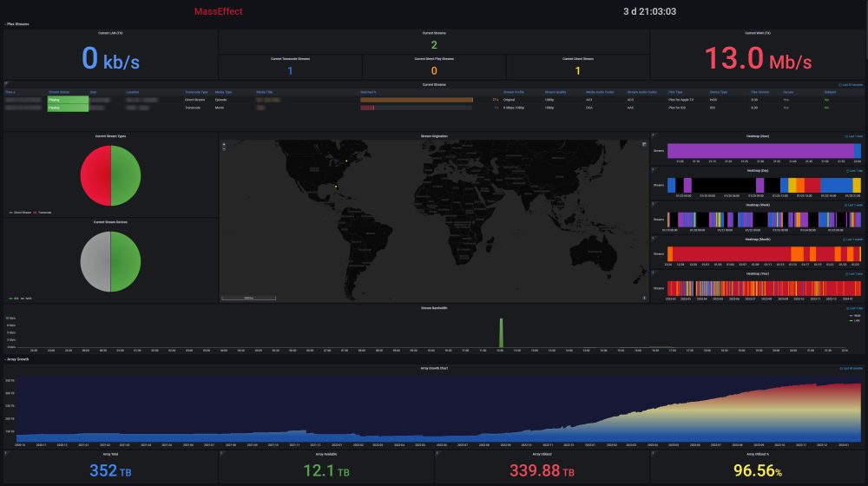868x486 pixels.
Task: Collapse the Array Growth row
Action: pyautogui.click(x=16, y=359)
